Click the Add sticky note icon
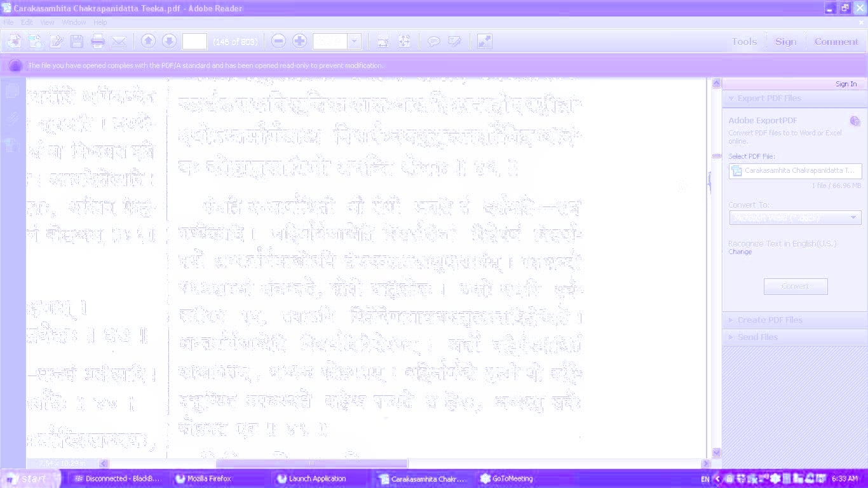Viewport: 868px width, 488px height. (434, 42)
